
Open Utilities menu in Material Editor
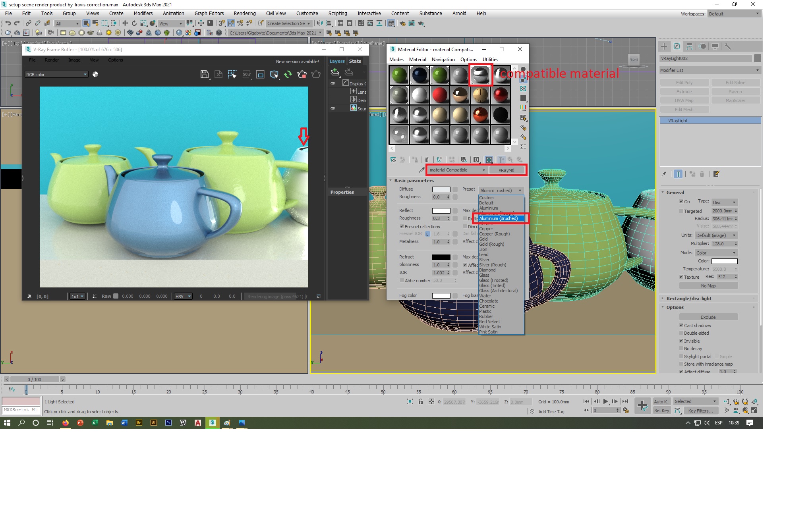[x=490, y=60]
